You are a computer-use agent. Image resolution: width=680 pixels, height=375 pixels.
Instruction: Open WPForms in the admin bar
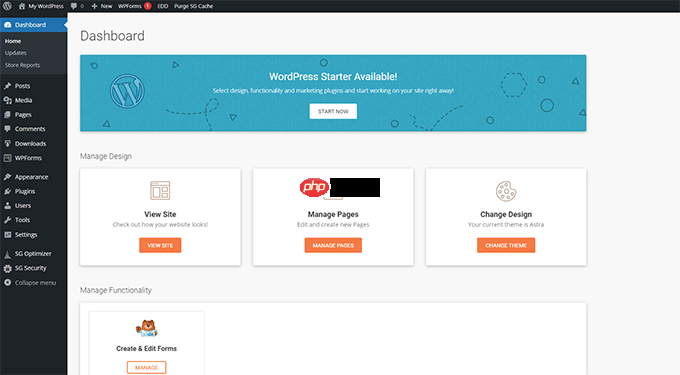(134, 6)
